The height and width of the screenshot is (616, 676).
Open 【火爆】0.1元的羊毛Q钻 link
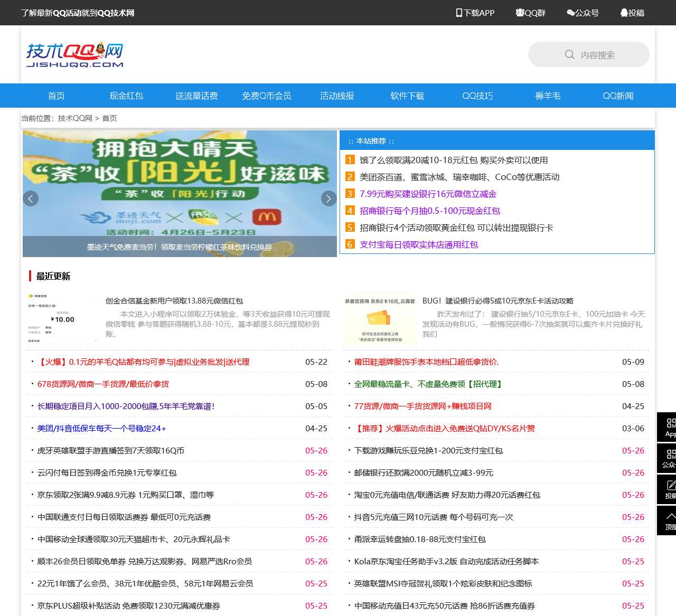coord(143,362)
